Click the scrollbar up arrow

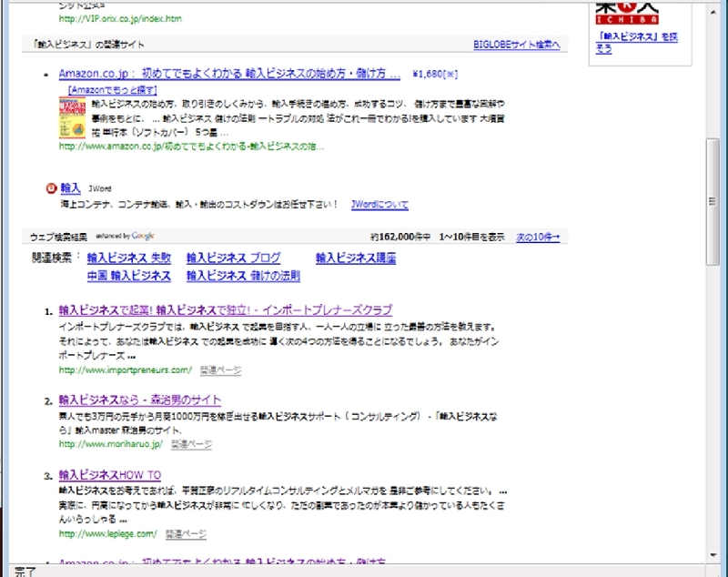[713, 12]
